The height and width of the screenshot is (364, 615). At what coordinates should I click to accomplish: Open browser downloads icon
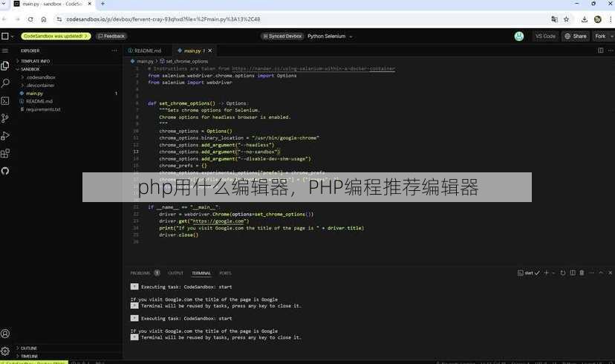[585, 19]
